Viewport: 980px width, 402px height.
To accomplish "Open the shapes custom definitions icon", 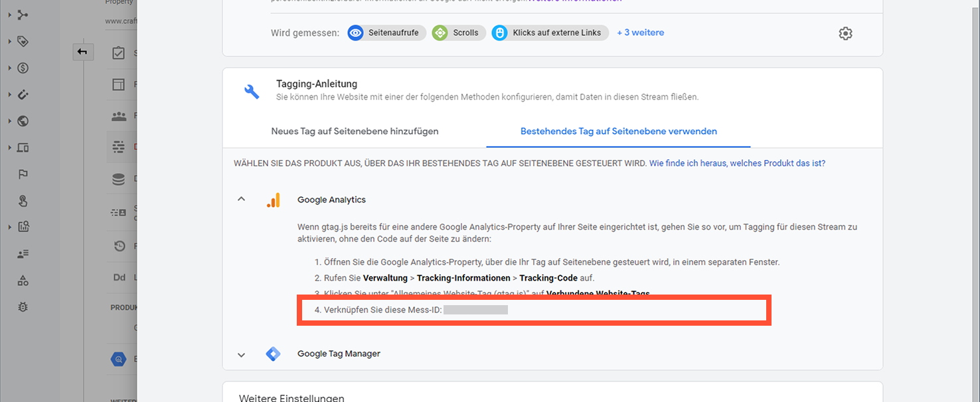I will click(23, 280).
